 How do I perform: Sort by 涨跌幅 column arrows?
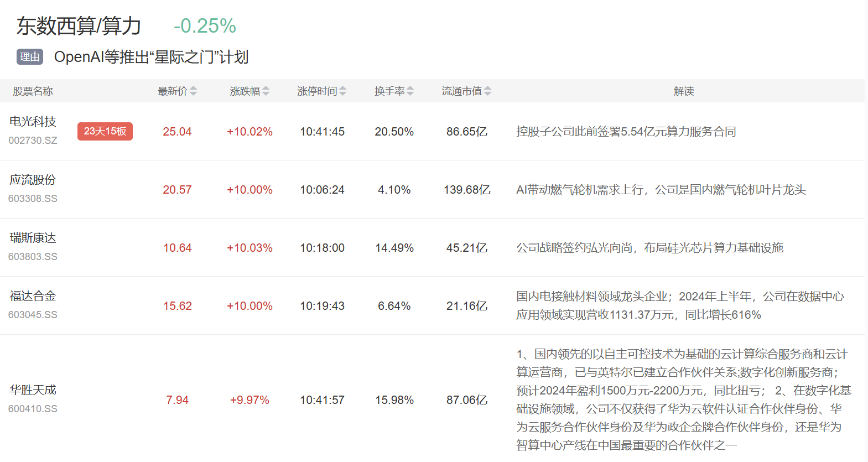(266, 91)
